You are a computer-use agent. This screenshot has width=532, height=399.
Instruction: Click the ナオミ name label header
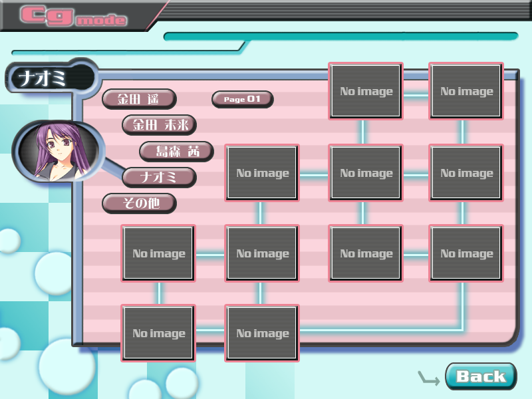click(x=50, y=78)
